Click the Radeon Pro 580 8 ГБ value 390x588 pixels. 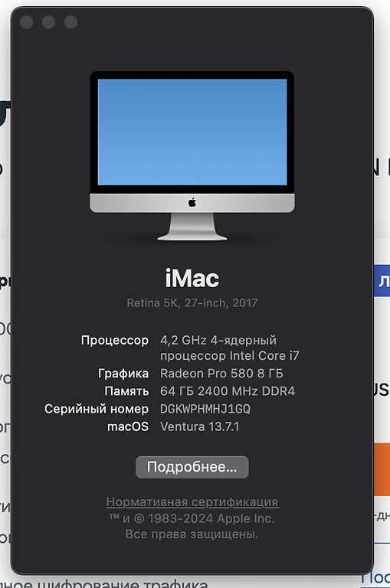click(x=221, y=374)
